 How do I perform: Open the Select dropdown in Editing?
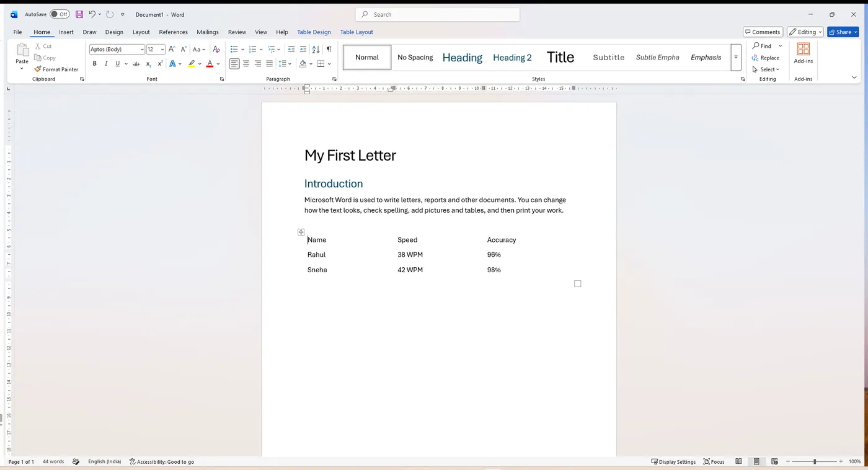[x=765, y=69]
